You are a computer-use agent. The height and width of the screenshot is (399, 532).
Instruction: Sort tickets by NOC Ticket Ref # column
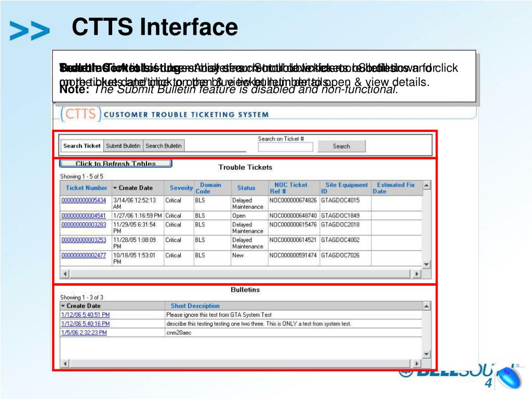(289, 188)
